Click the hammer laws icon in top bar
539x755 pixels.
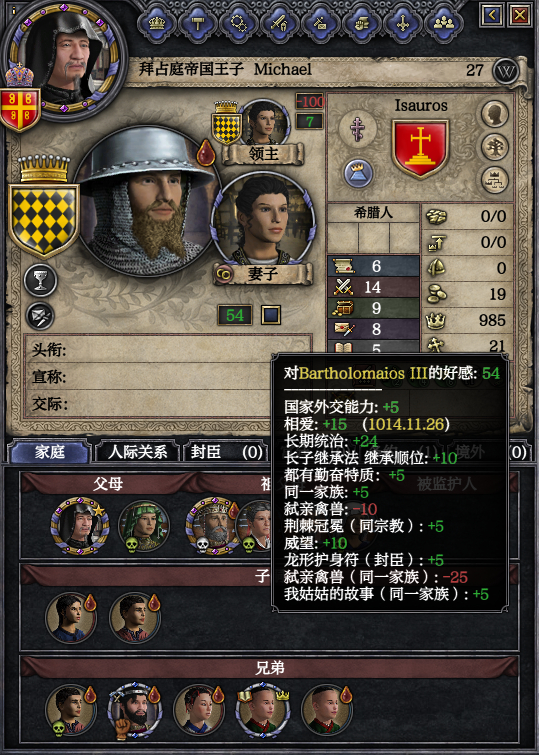click(x=197, y=23)
